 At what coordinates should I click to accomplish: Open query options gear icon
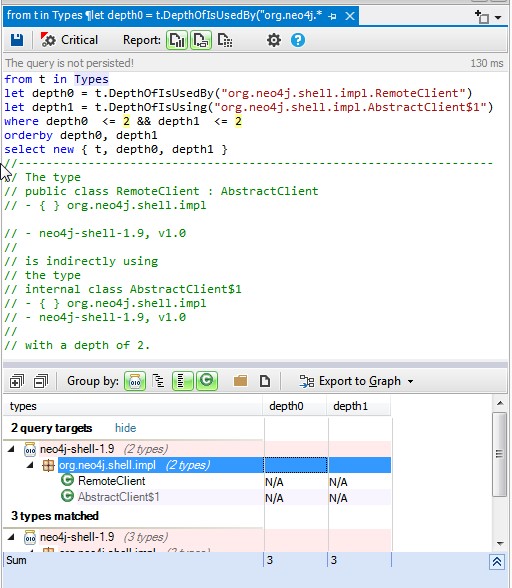(x=274, y=40)
